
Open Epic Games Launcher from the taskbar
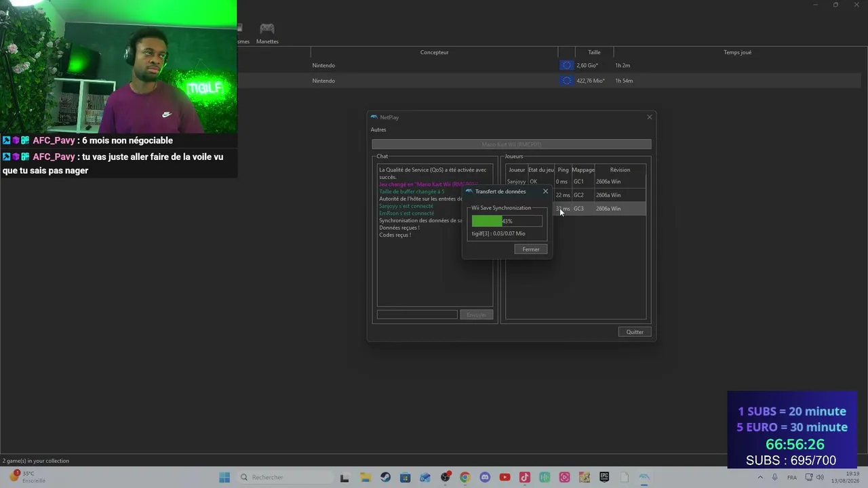point(604,477)
